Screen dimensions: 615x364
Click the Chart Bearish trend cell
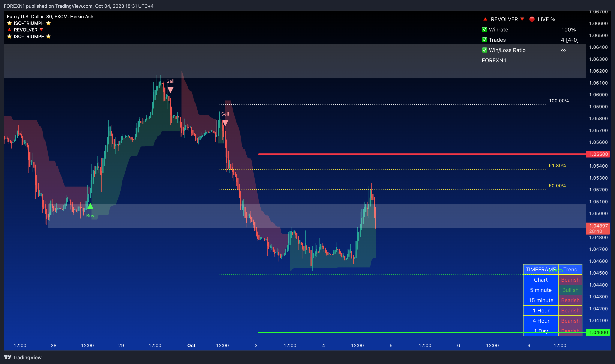click(570, 280)
